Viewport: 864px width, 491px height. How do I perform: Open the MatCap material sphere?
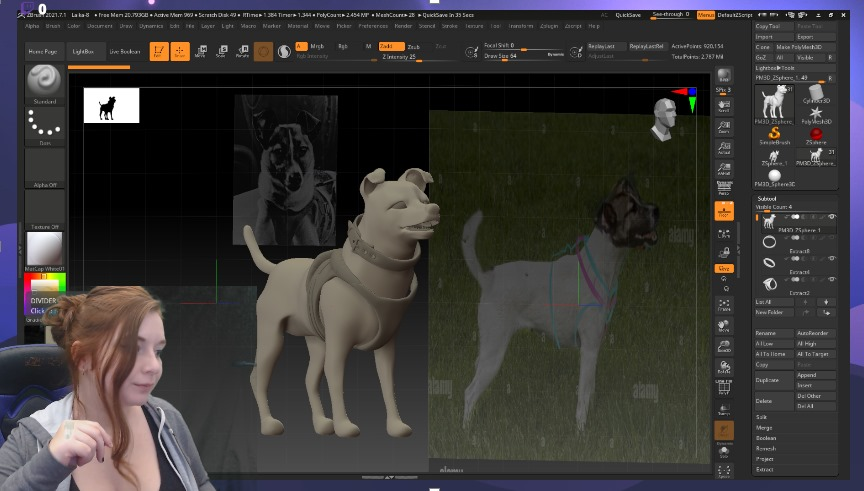[45, 251]
